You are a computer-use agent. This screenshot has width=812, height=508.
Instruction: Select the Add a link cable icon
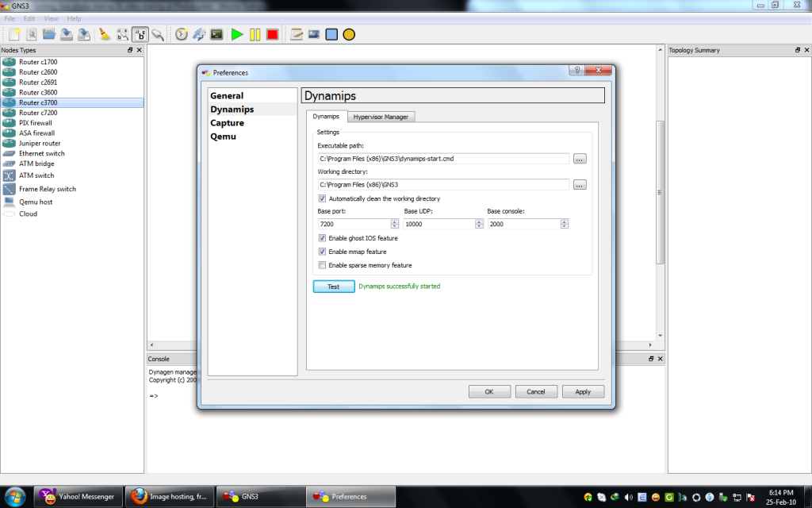(x=158, y=35)
